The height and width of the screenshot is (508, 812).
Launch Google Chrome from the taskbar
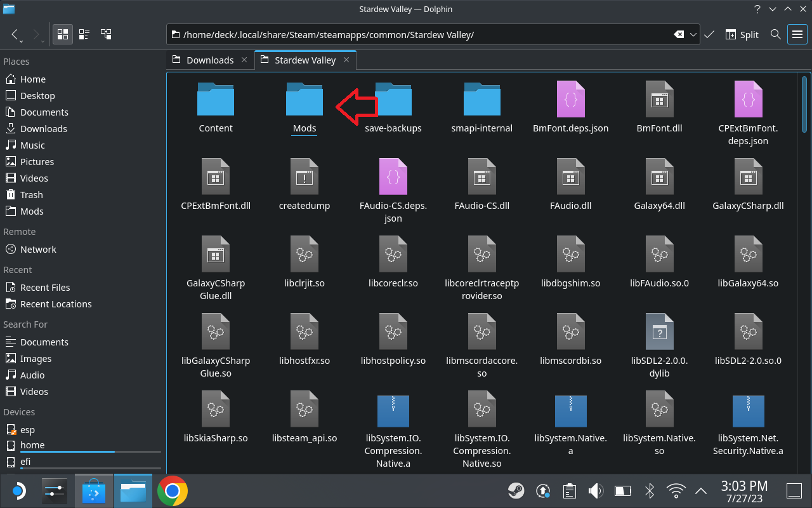[x=172, y=491]
